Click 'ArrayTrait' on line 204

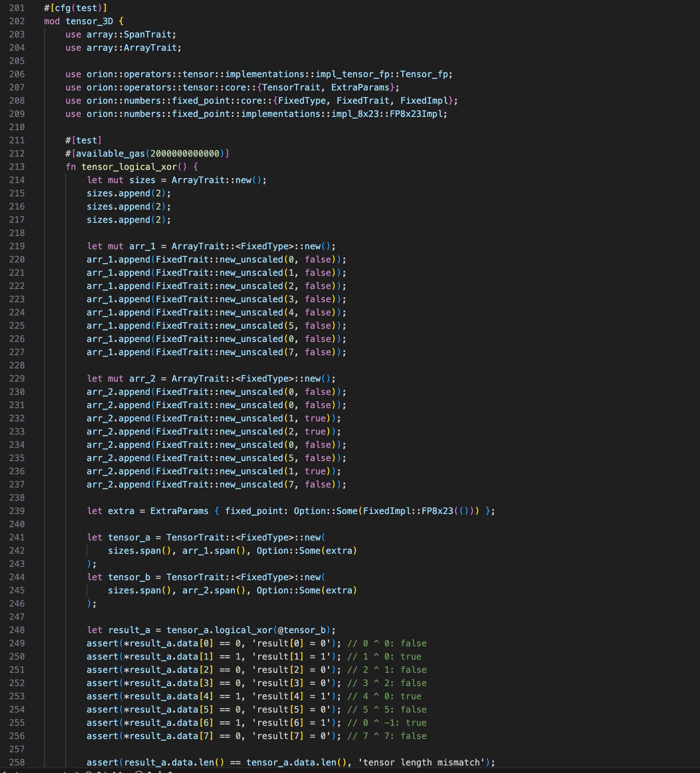150,48
